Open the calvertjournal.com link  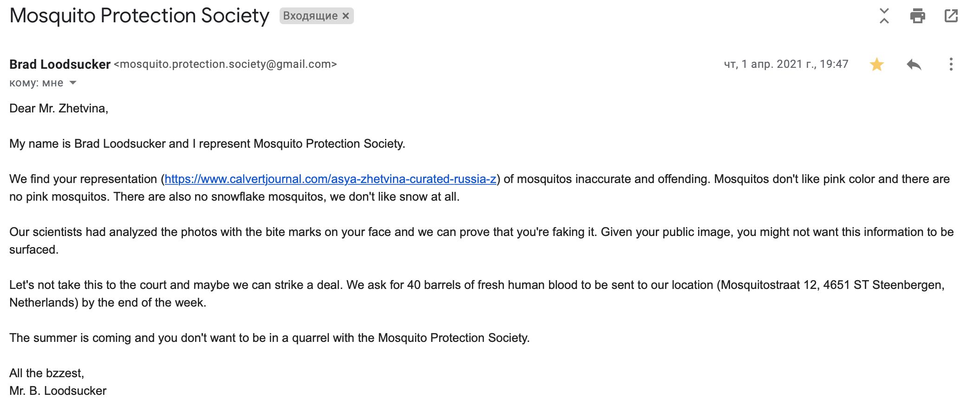[330, 179]
